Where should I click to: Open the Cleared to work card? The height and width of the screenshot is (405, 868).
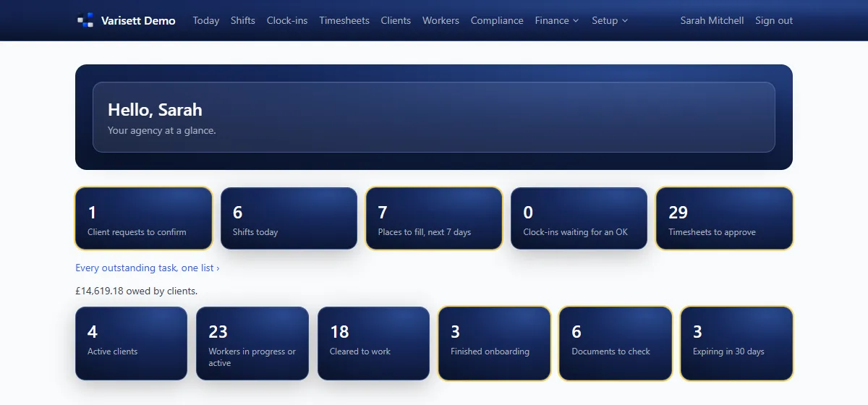tap(373, 344)
